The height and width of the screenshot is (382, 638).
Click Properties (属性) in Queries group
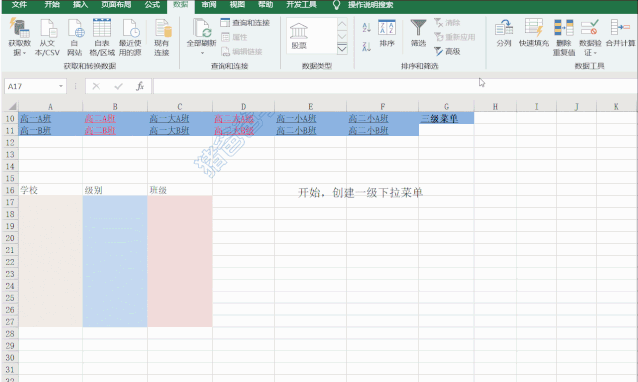[234, 37]
